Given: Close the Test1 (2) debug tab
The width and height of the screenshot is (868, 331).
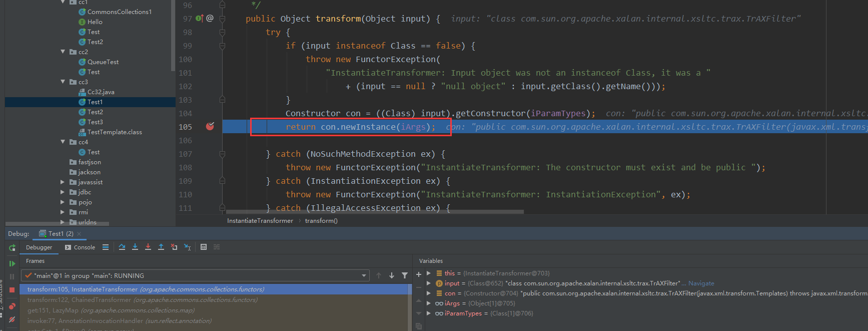Looking at the screenshot, I should [79, 234].
